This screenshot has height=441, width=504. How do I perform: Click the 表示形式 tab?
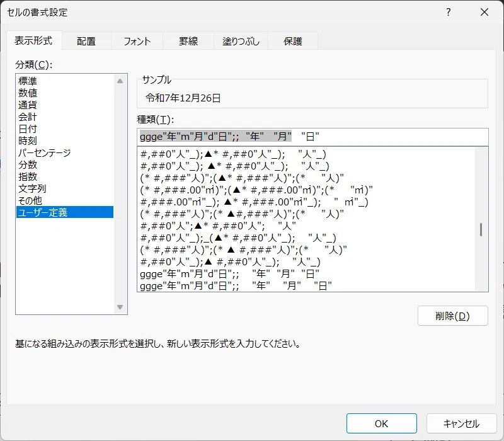(33, 40)
